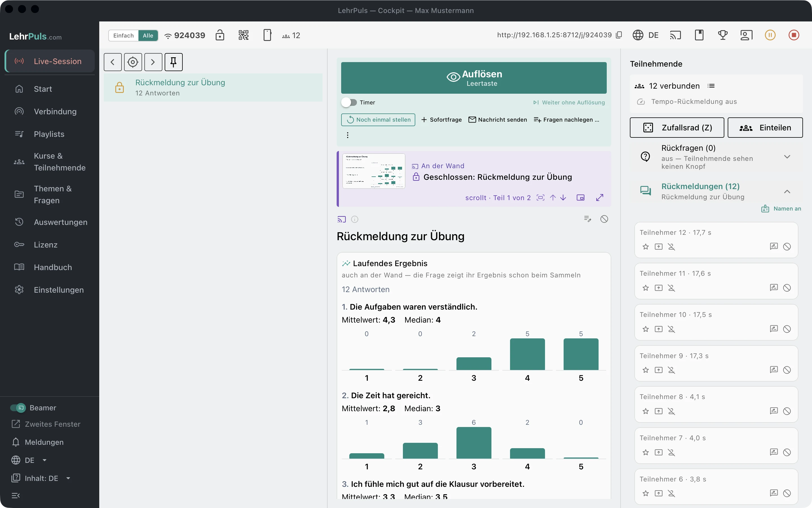Click the pin icon above the question list
Screen dimensions: 812x508
(173, 62)
